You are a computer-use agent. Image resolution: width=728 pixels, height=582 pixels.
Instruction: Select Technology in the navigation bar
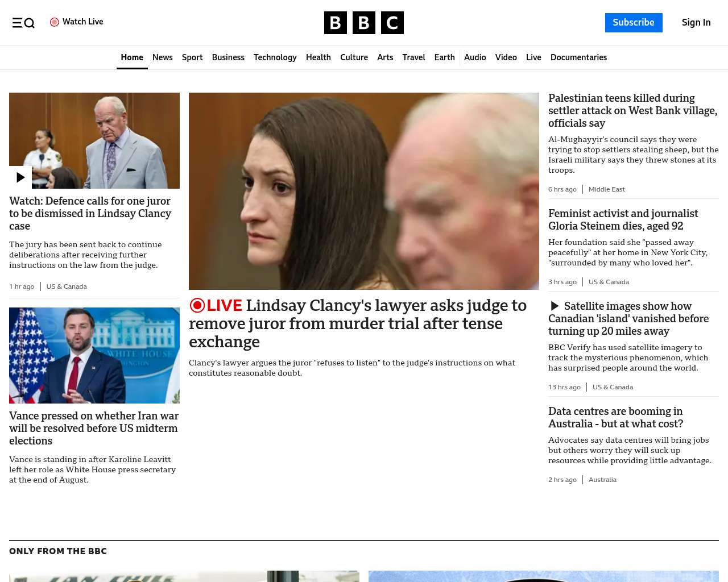(x=275, y=57)
